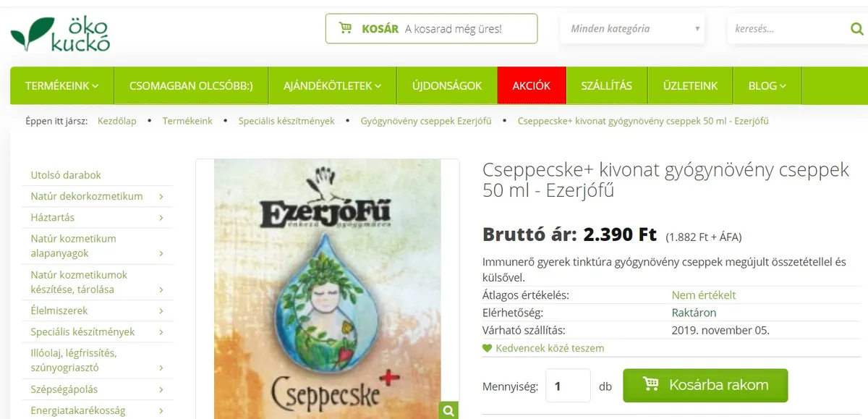Zoom product image with magnifier icon
The width and height of the screenshot is (868, 419).
[x=448, y=411]
